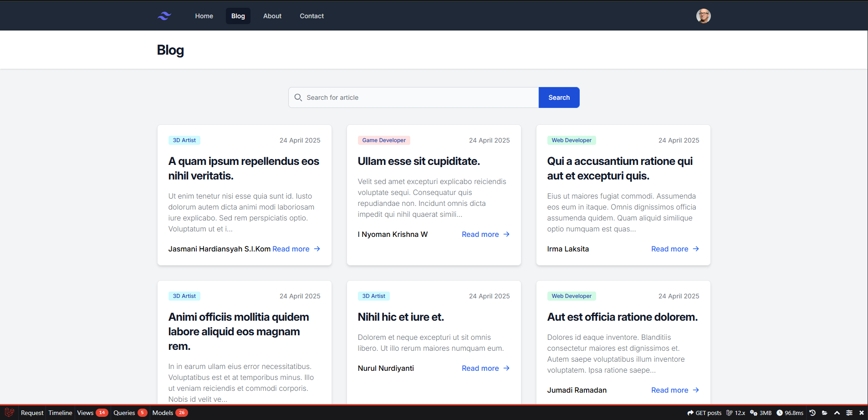
Task: Go to the Home nav item
Action: click(204, 16)
